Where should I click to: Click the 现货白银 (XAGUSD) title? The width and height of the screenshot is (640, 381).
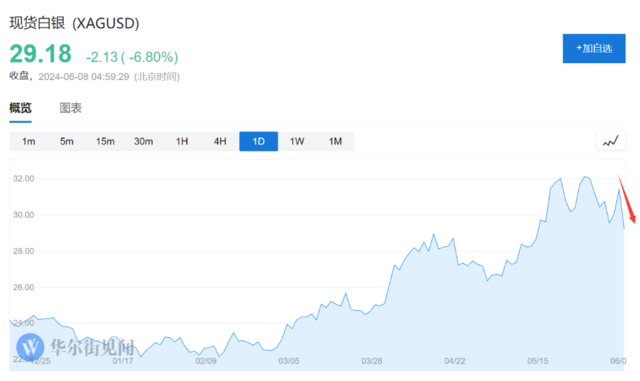click(x=74, y=23)
